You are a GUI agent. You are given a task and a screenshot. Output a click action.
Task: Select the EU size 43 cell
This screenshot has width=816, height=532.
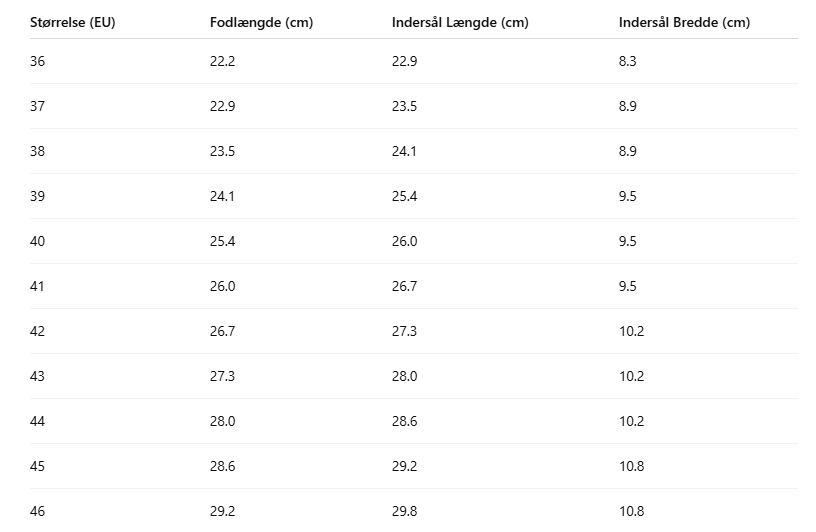38,377
